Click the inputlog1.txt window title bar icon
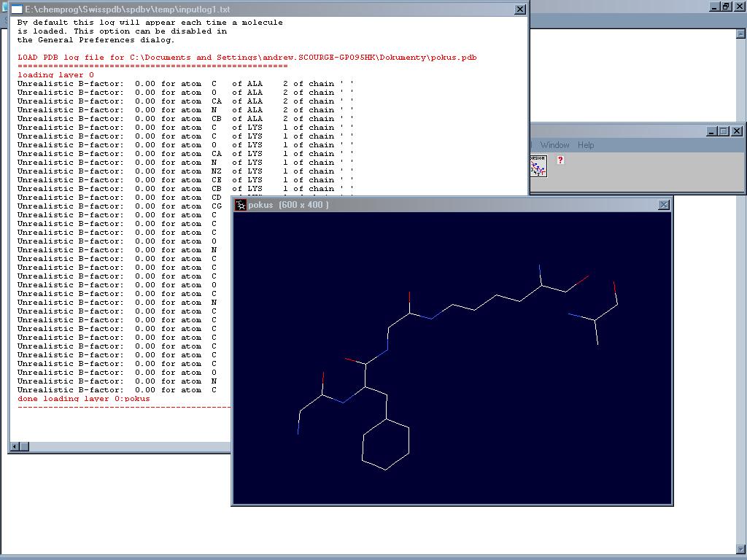Image resolution: width=747 pixels, height=560 pixels. point(17,9)
